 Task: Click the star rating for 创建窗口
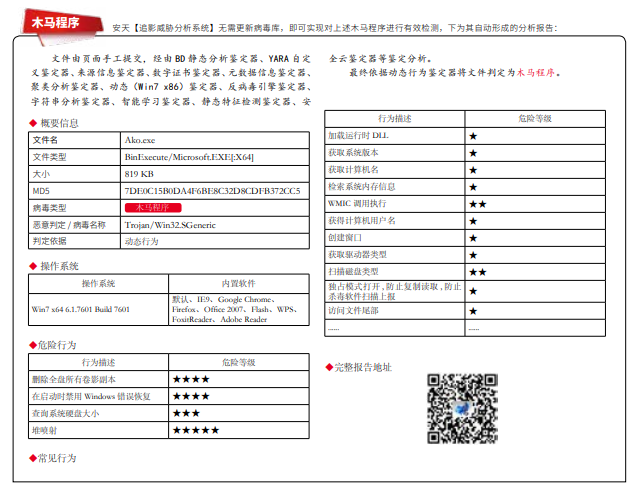(x=473, y=238)
